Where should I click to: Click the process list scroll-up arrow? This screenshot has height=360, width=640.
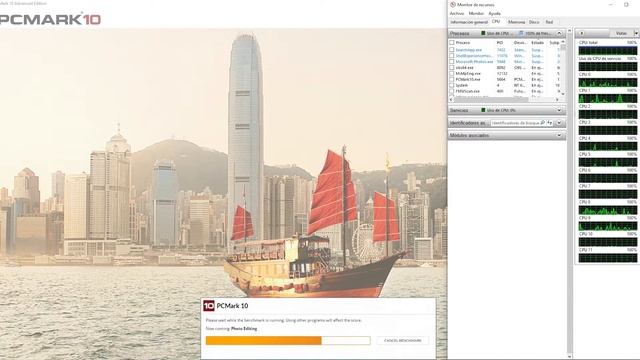(x=563, y=42)
